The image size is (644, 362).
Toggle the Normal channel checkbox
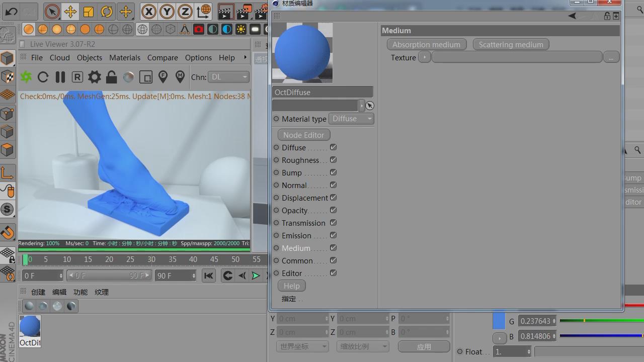[333, 185]
